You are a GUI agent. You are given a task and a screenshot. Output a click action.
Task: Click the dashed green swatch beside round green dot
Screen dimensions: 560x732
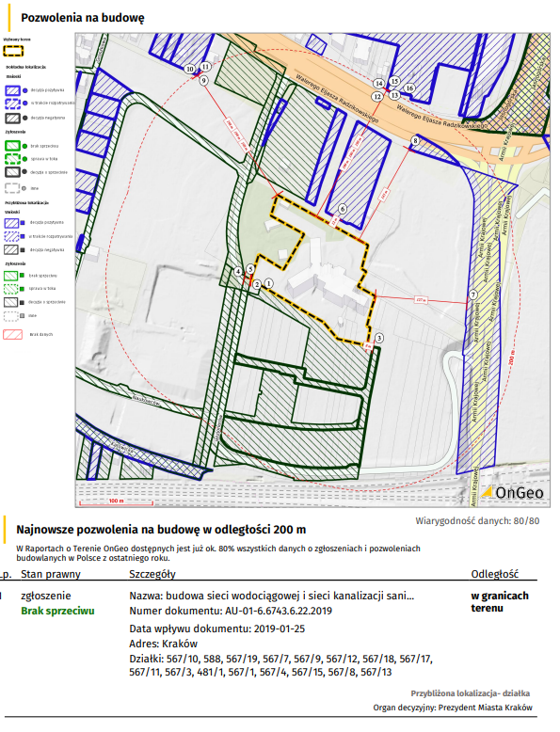pyautogui.click(x=12, y=159)
